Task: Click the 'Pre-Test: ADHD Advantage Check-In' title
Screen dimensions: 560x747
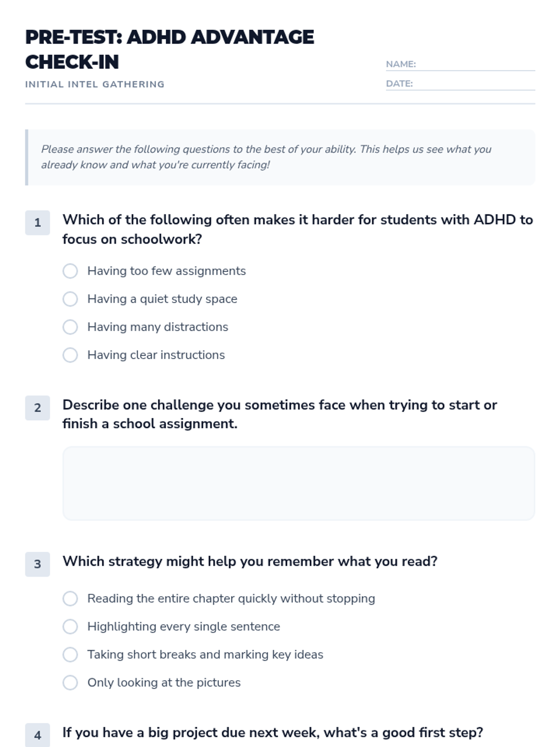Action: point(169,49)
